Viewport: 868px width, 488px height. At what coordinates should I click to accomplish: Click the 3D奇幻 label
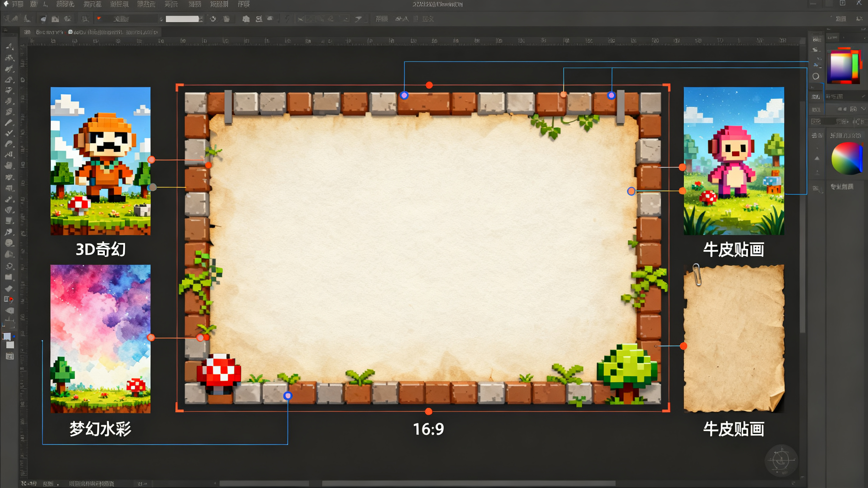(x=100, y=249)
